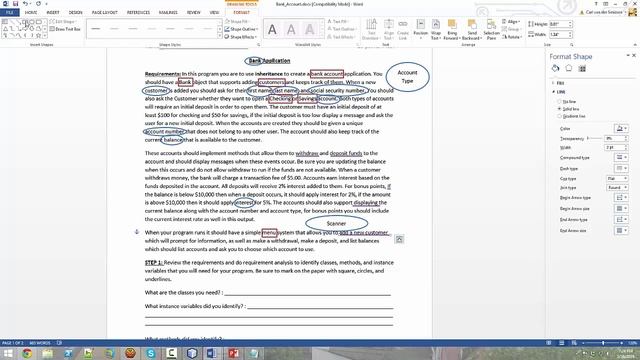Open Google Chrome from the taskbar
The image size is (640, 360).
pos(27,353)
